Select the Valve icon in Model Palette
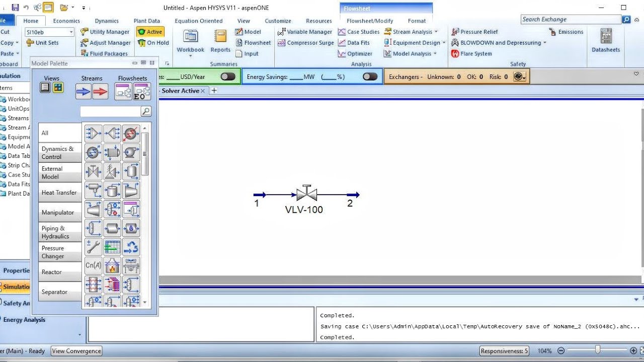This screenshot has width=644, height=362. click(93, 171)
